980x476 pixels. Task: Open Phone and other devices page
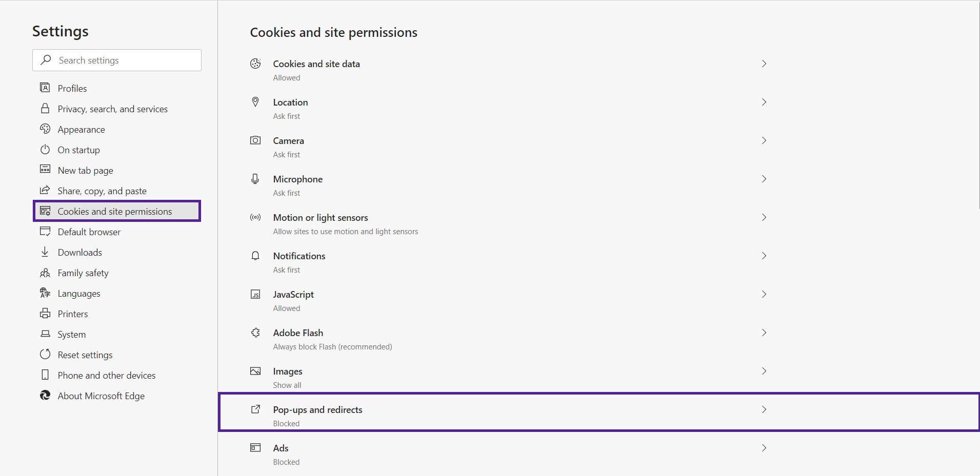click(x=107, y=375)
